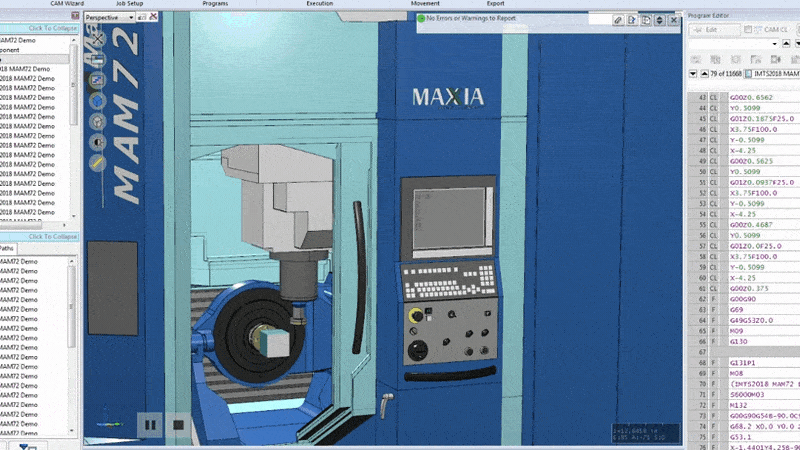Stop the simulation playback
The height and width of the screenshot is (450, 800).
[178, 425]
